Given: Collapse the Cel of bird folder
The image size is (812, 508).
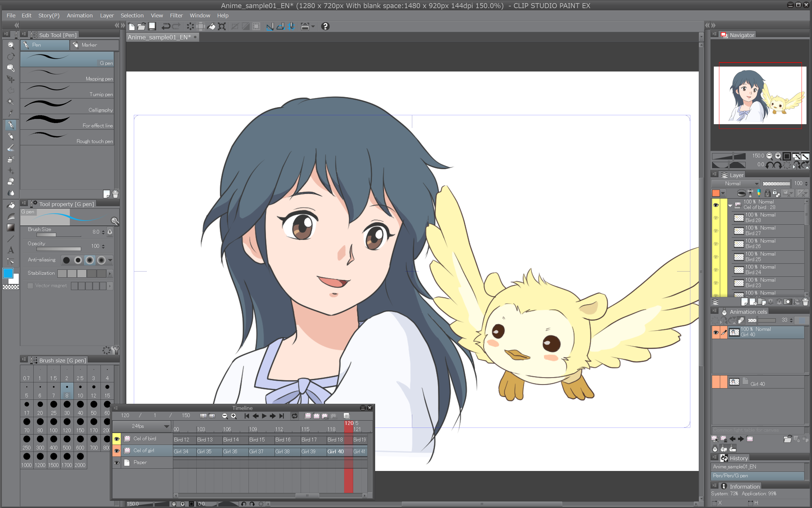Looking at the screenshot, I should [x=730, y=205].
